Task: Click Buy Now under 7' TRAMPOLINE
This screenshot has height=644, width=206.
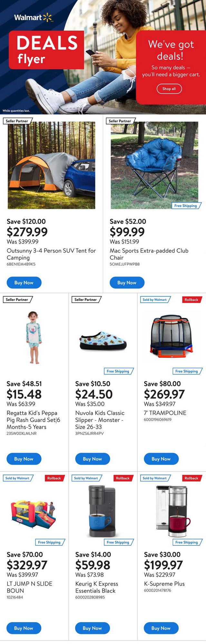Action: coord(161,459)
